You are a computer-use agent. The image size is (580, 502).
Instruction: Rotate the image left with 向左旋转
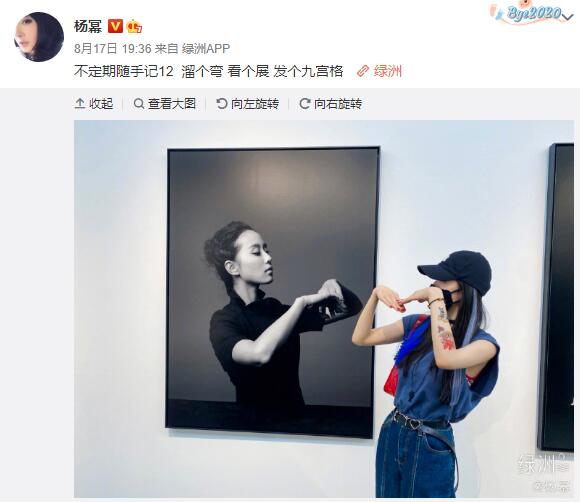point(247,104)
